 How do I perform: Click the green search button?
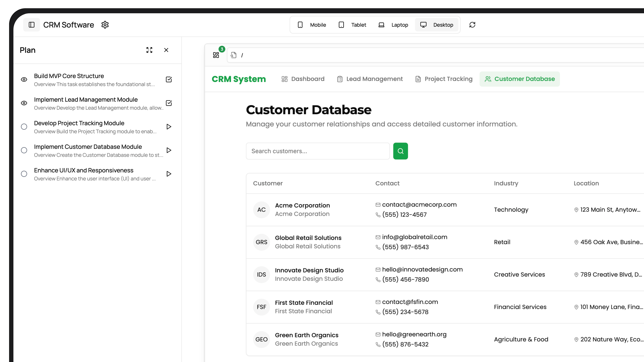(400, 151)
